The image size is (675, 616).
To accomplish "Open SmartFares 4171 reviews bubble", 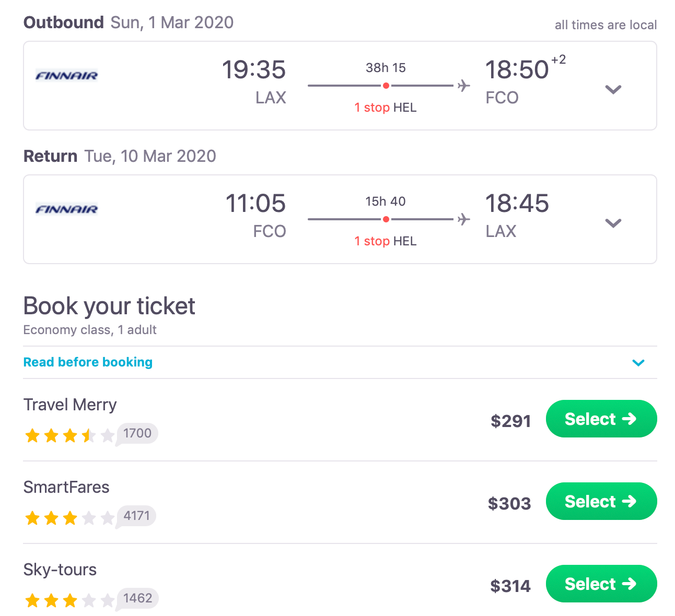I will point(136,516).
